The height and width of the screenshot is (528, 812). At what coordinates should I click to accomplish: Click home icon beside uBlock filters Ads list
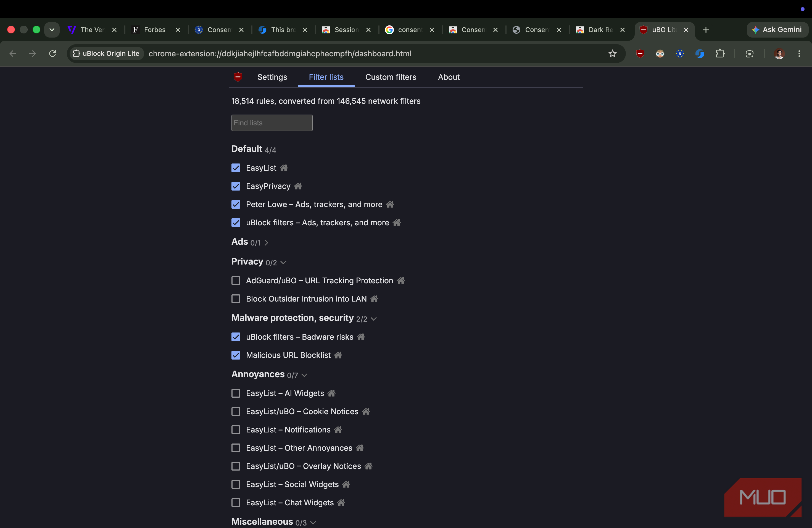point(396,222)
